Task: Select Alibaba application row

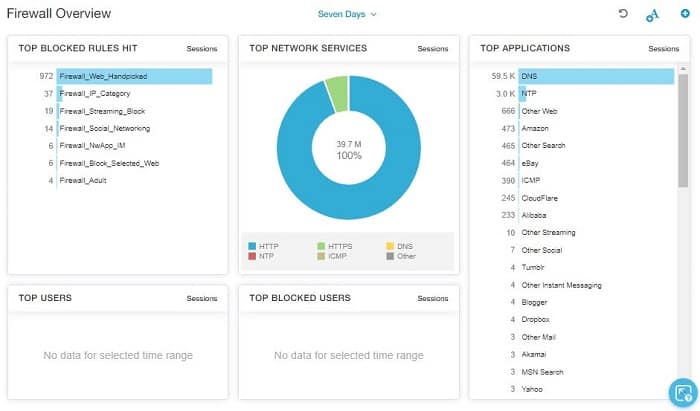Action: point(534,215)
